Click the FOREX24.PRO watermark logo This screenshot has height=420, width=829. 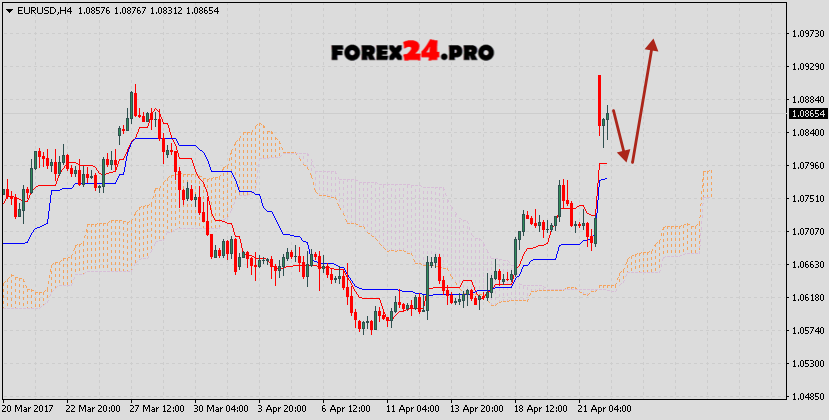click(413, 52)
